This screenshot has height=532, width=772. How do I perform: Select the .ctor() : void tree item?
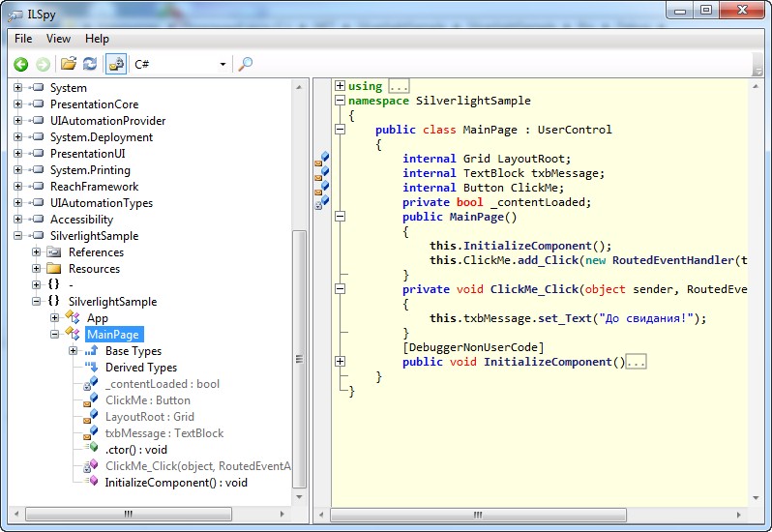[136, 450]
